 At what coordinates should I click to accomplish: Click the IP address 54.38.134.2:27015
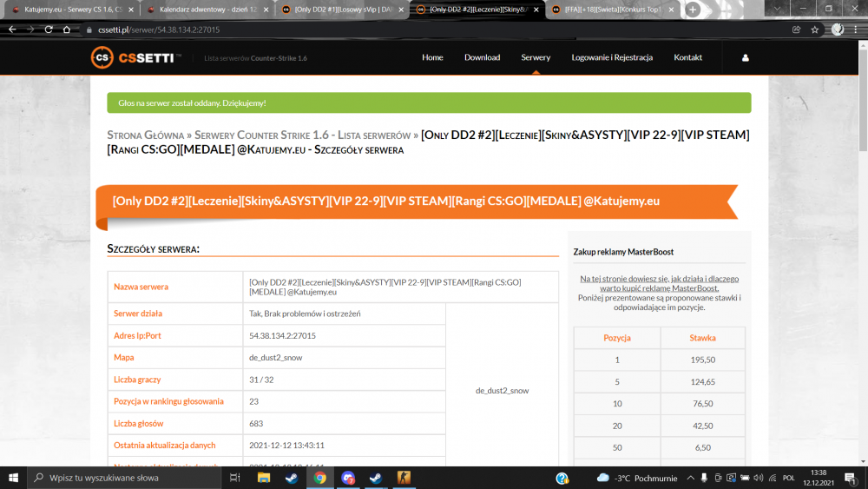click(282, 335)
